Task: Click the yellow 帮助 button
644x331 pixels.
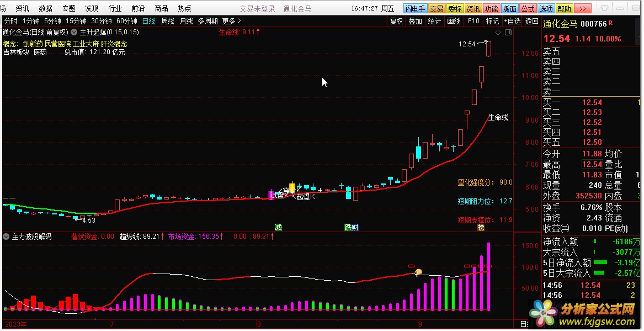Action: 564,9
